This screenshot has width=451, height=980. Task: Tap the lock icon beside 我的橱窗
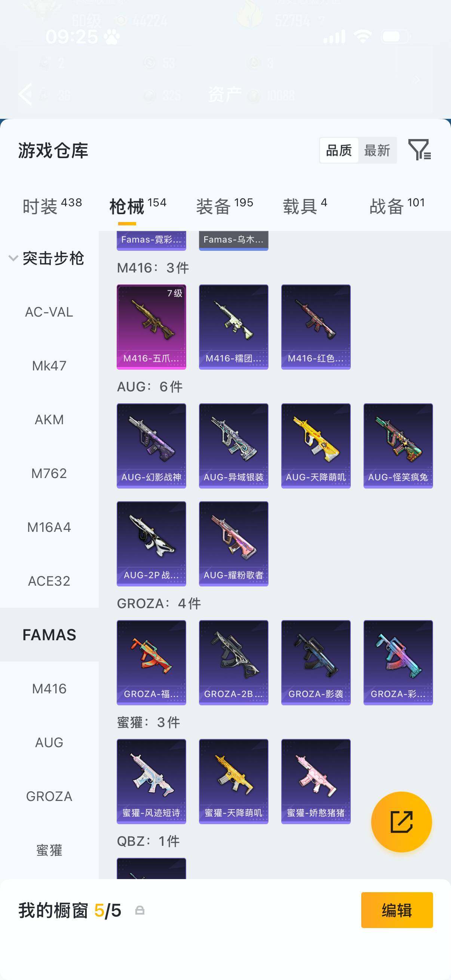140,910
